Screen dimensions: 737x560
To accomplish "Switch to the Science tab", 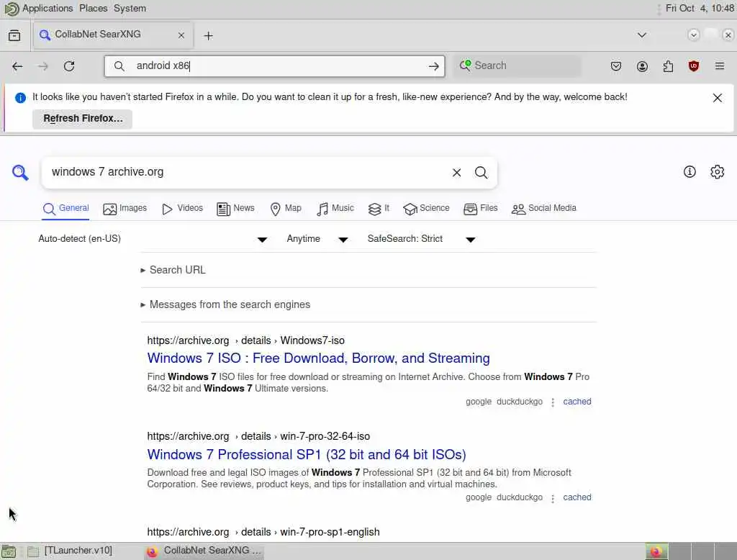I will pyautogui.click(x=426, y=208).
